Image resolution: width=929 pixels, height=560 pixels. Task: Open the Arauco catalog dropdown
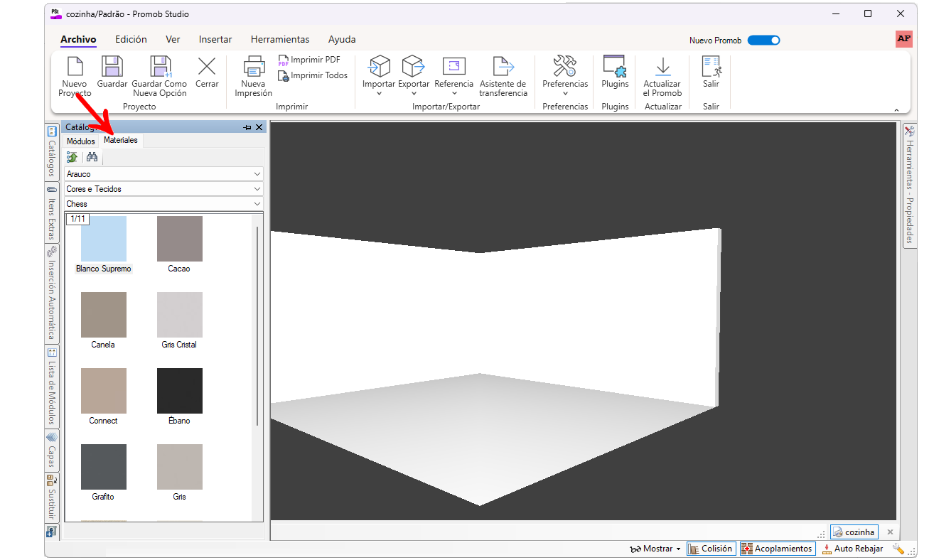click(164, 174)
